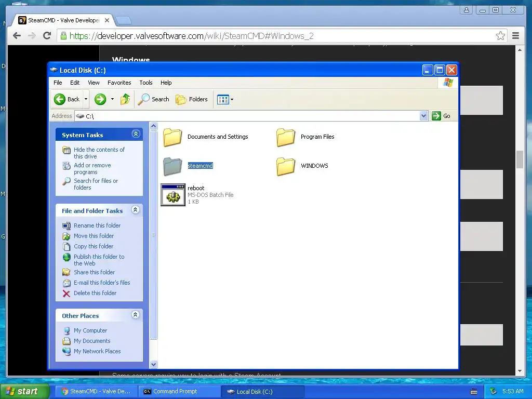
Task: Select the Program Files folder icon
Action: 286,137
